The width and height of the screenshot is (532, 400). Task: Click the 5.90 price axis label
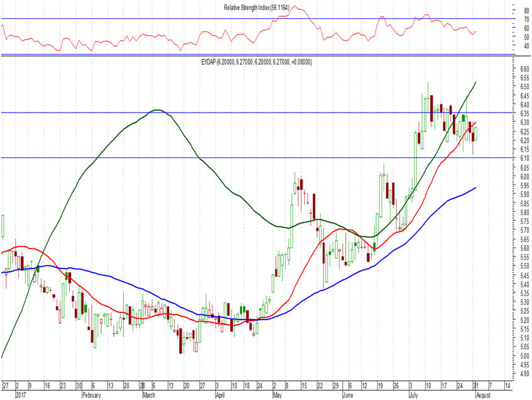(525, 194)
